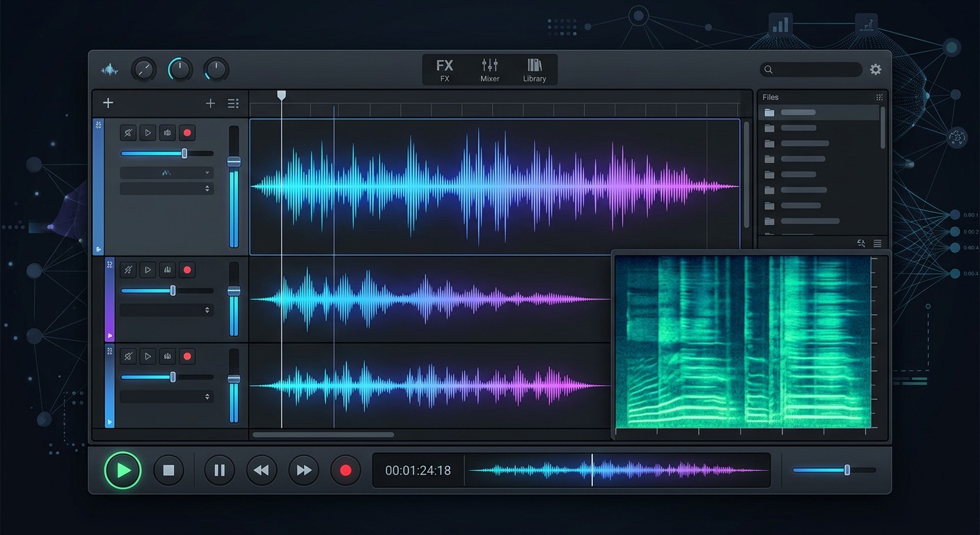Open the middle track's levels icon
This screenshot has height=535, width=980.
pos(167,270)
